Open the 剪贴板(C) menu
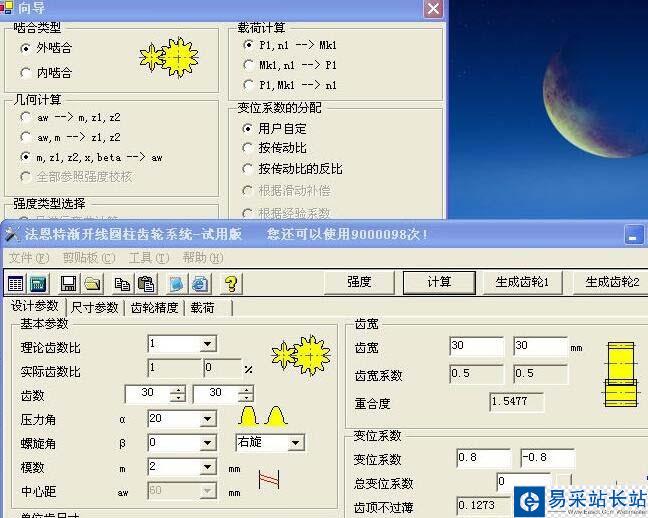Screen dimensions: 648x518 (89, 258)
